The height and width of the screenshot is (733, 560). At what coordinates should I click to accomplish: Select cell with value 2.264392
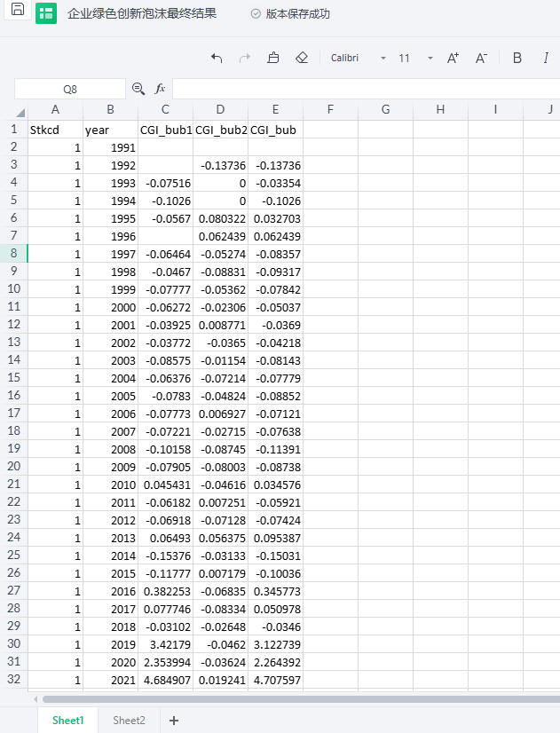tap(275, 662)
